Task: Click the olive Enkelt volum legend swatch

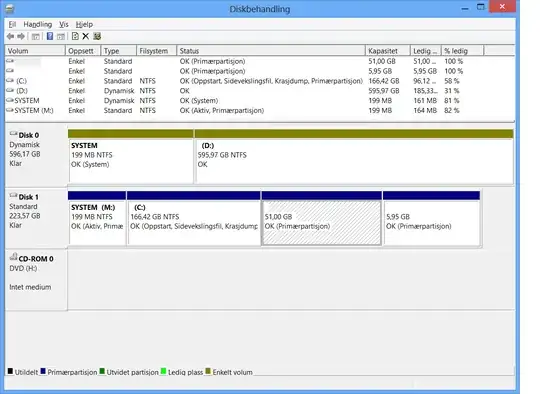Action: [208, 371]
